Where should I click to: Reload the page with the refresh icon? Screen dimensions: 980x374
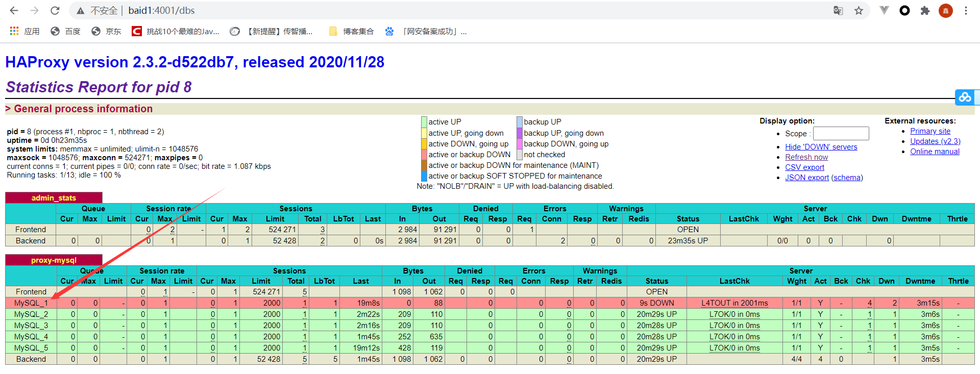coord(55,11)
